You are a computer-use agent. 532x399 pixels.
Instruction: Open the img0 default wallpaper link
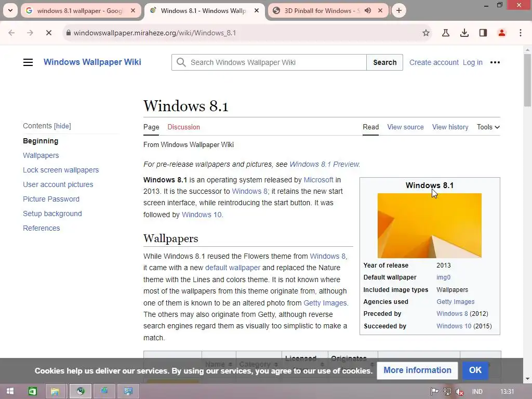coord(444,277)
